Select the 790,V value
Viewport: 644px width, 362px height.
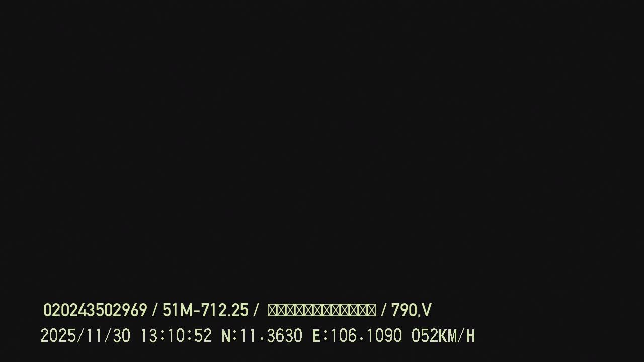[x=411, y=310]
